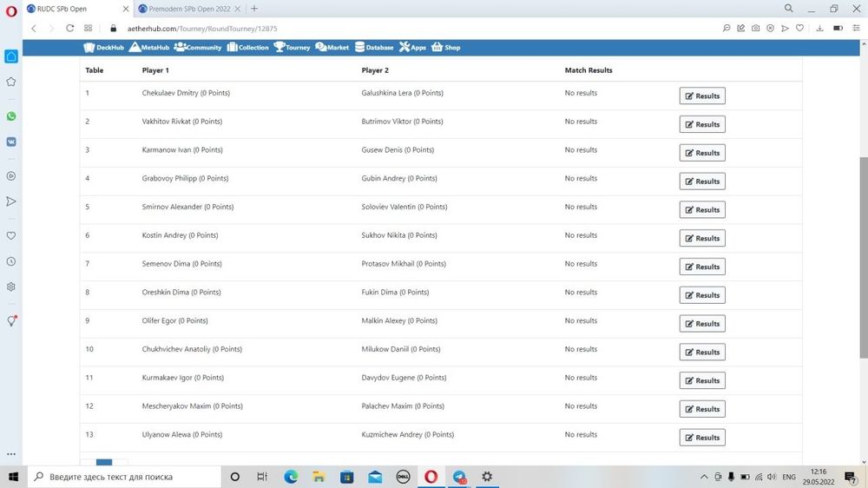
Task: Click the page vertical scrollbar
Action: click(863, 260)
